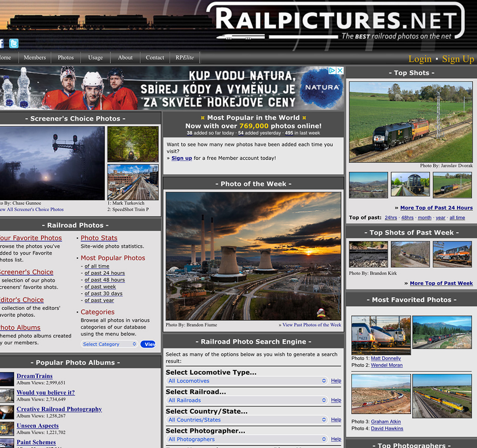The image size is (477, 448).
Task: Open the AdChoices info icon
Action: point(332,71)
